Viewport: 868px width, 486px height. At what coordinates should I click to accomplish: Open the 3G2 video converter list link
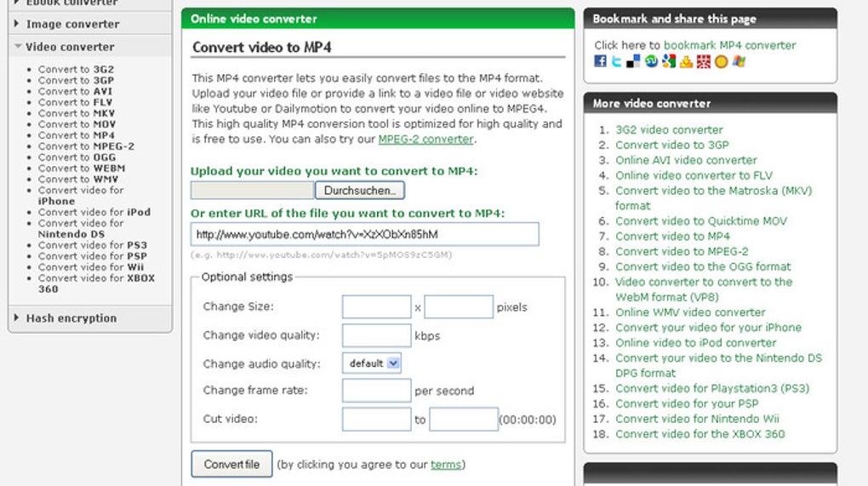tap(669, 129)
